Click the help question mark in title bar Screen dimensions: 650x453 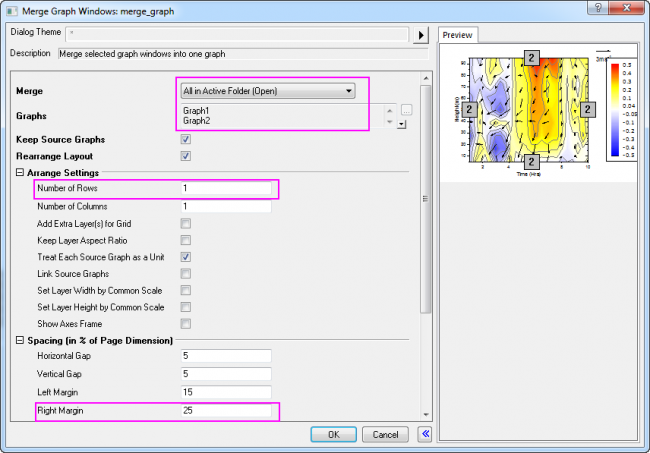pyautogui.click(x=595, y=9)
